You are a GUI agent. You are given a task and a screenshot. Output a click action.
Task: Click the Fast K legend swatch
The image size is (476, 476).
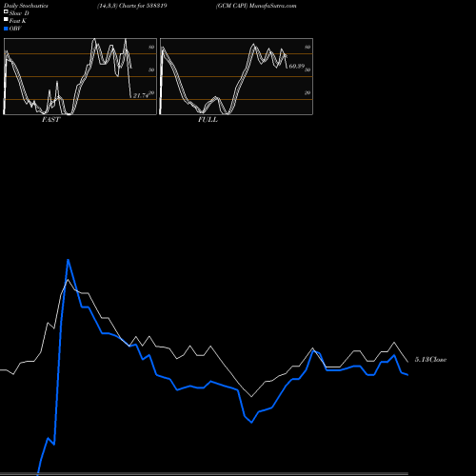click(6, 19)
